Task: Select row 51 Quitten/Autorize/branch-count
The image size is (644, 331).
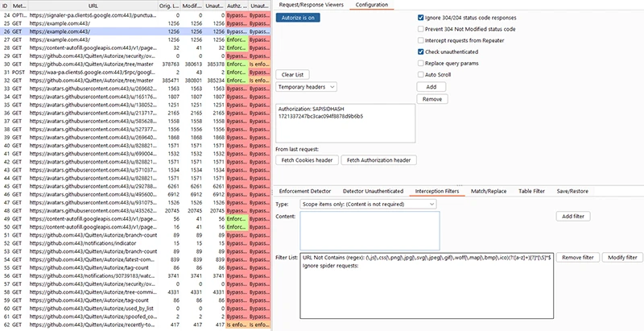Action: pyautogui.click(x=135, y=235)
